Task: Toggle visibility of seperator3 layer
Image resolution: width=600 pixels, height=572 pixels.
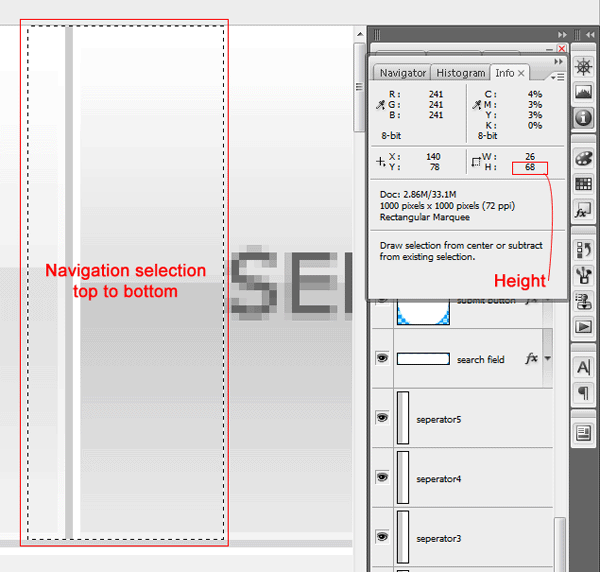Action: pos(382,537)
